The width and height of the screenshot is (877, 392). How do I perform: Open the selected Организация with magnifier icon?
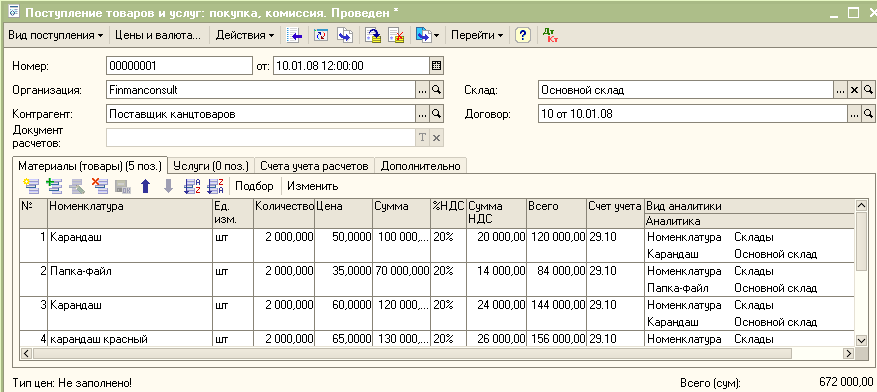437,89
